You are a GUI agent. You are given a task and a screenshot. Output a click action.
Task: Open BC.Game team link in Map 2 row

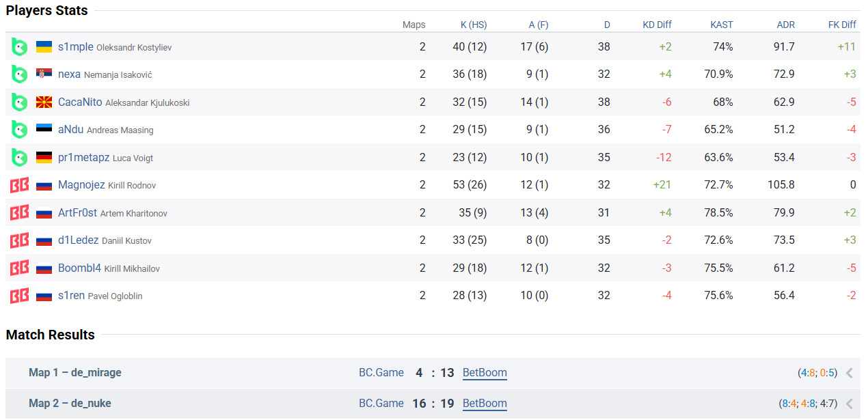click(381, 404)
